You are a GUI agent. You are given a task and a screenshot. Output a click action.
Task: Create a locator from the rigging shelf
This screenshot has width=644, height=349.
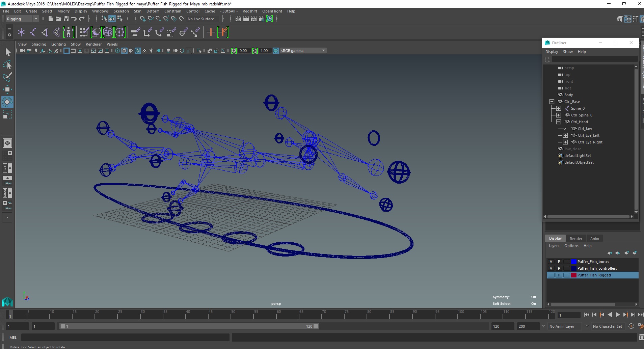(x=21, y=32)
